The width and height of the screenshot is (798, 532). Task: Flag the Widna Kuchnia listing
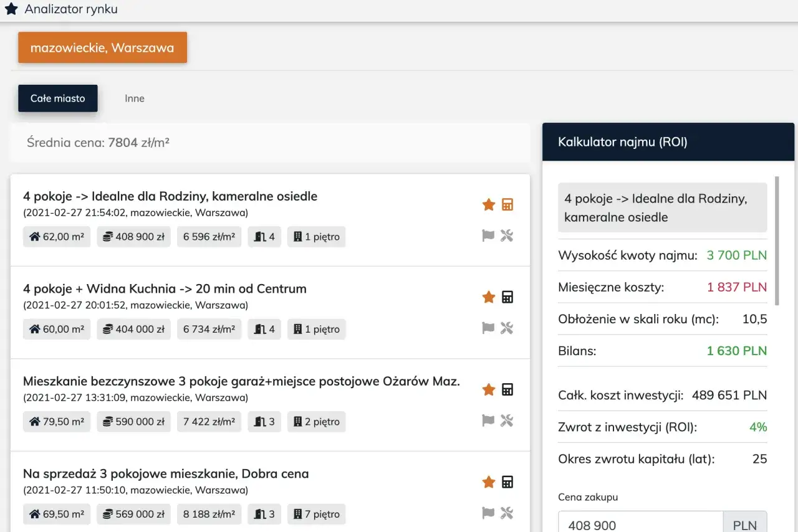pyautogui.click(x=489, y=328)
